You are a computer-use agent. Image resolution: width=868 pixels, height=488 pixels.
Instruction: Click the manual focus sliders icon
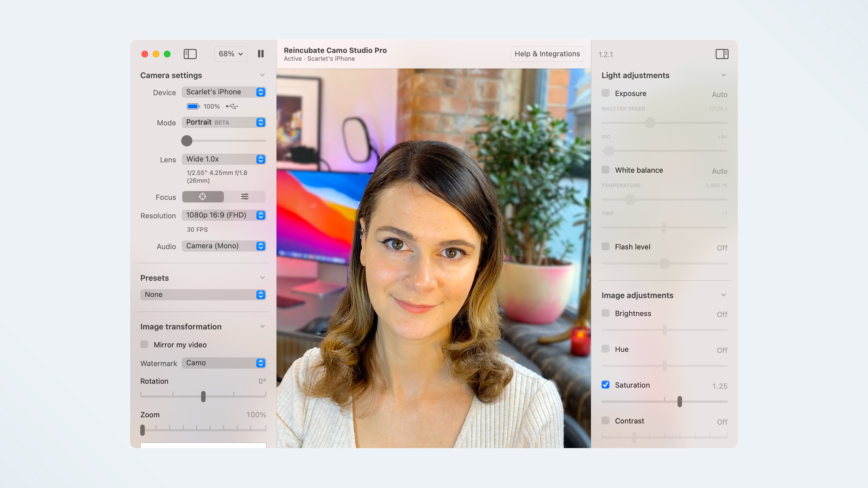[244, 196]
